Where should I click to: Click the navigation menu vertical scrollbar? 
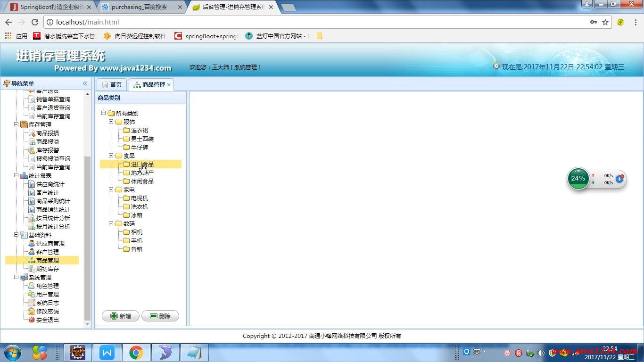click(87, 236)
